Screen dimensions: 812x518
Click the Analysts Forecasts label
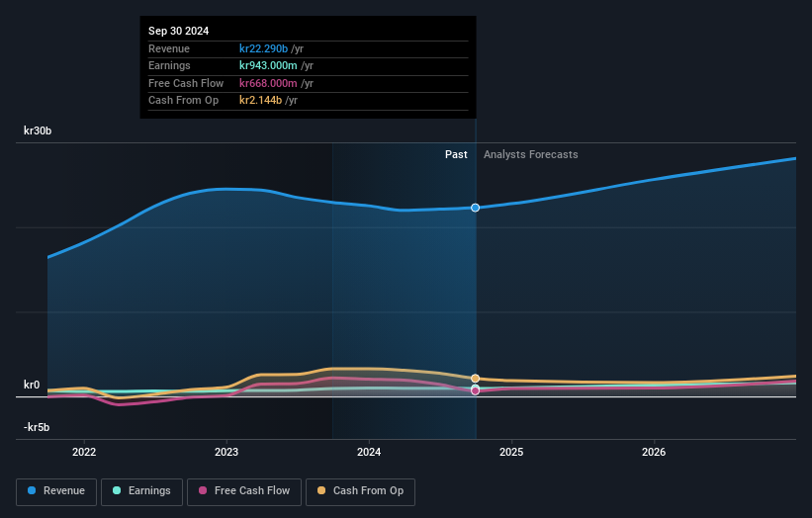[x=531, y=154]
